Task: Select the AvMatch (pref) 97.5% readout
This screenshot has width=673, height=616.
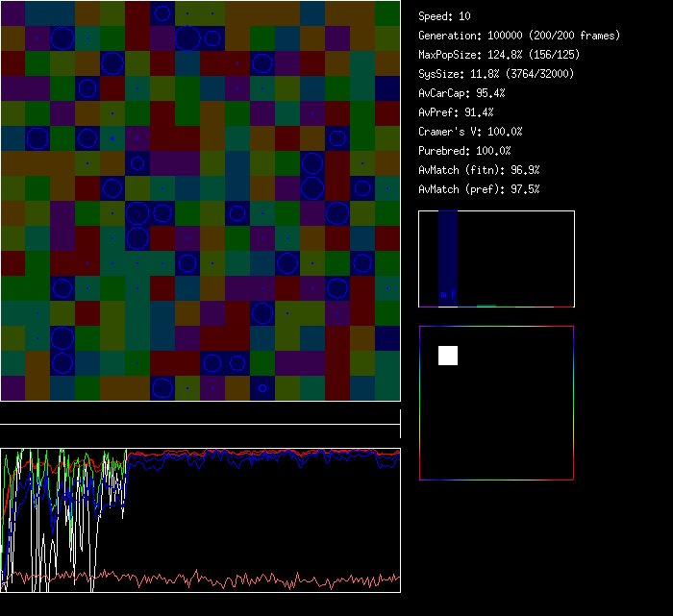Action: click(x=479, y=189)
